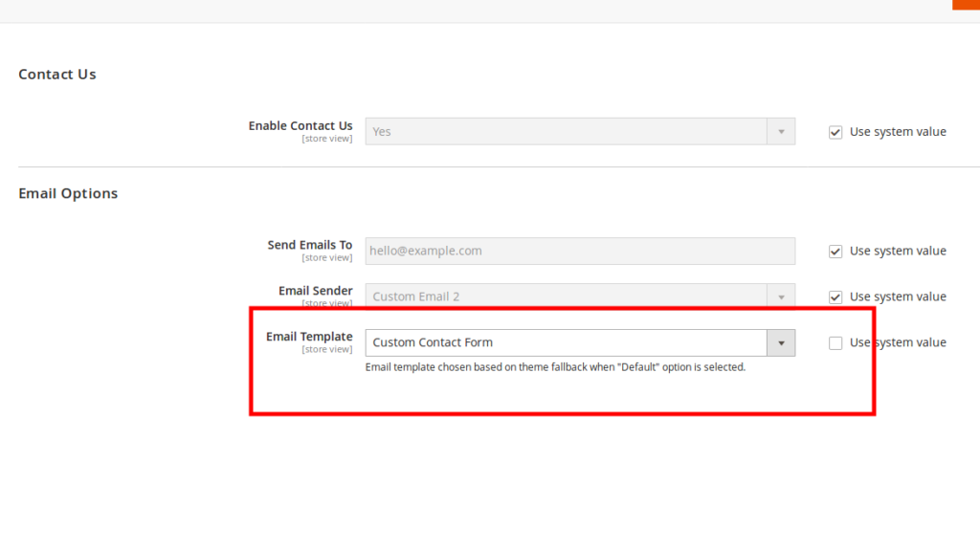Click 'Use system value' text beside Send Emails To

[x=898, y=251]
